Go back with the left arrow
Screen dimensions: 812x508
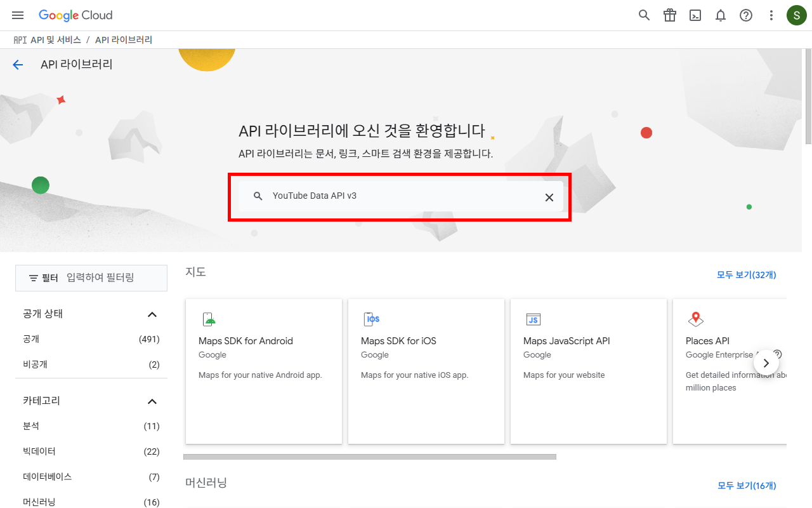18,65
